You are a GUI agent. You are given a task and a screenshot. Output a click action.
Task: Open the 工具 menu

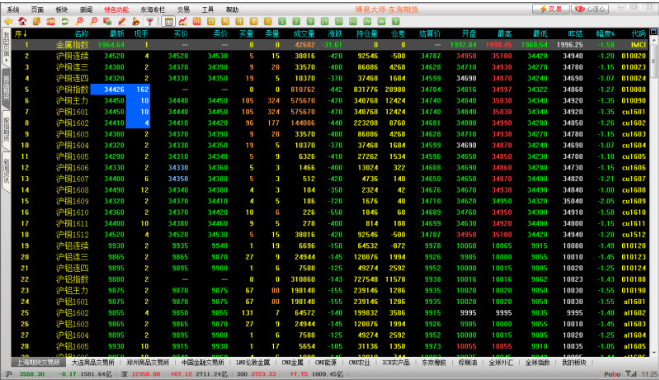tap(208, 9)
